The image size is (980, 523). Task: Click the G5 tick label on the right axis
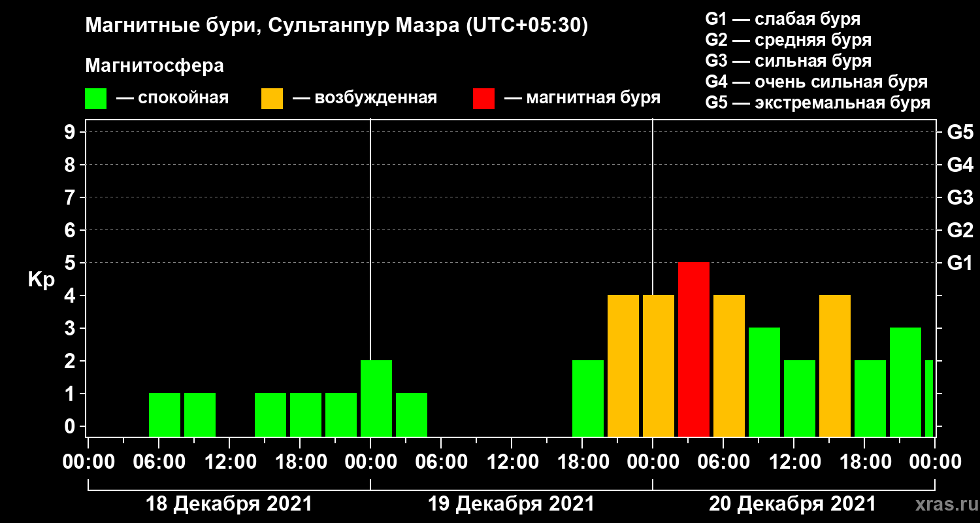(960, 132)
